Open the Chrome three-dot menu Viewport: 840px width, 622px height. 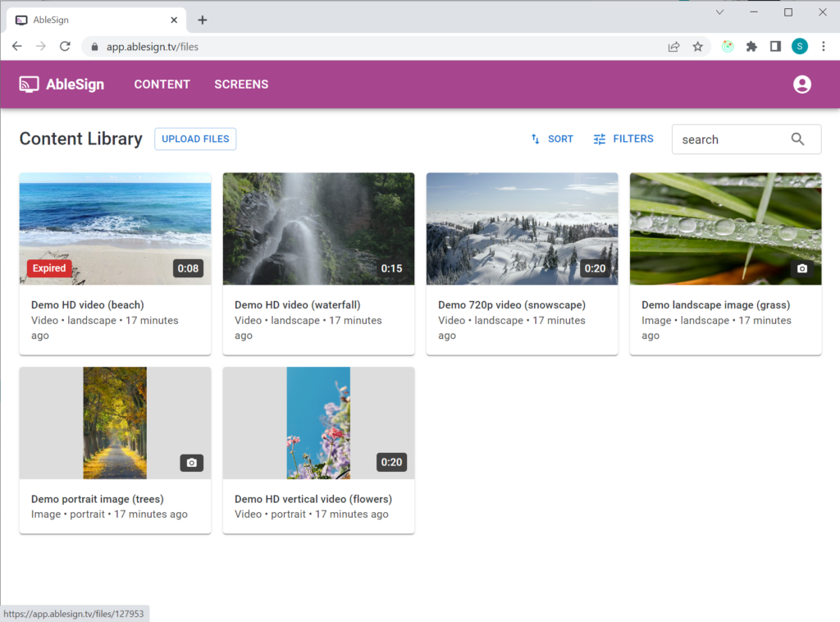click(x=824, y=46)
